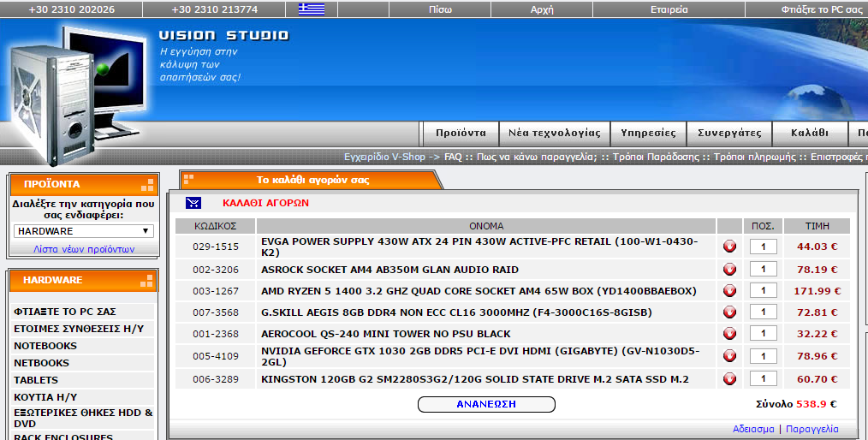Image resolution: width=868 pixels, height=440 pixels.
Task: Select ΚΟΥΤΙΑ Η/Υ category
Action: click(x=82, y=397)
